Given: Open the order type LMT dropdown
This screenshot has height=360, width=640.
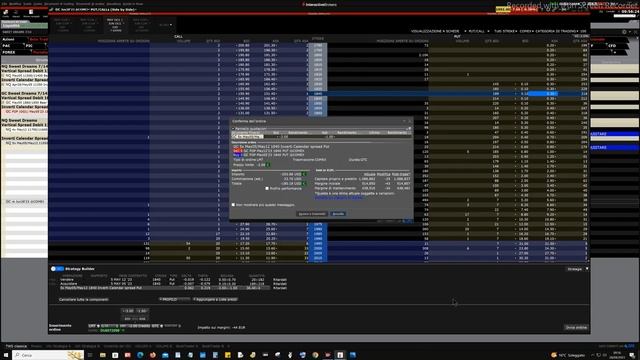Looking at the screenshot, I should point(93,326).
